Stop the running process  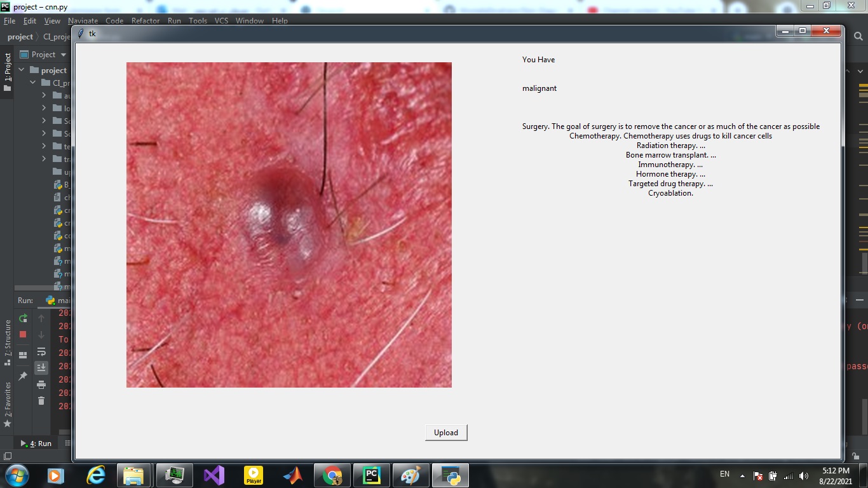point(22,333)
